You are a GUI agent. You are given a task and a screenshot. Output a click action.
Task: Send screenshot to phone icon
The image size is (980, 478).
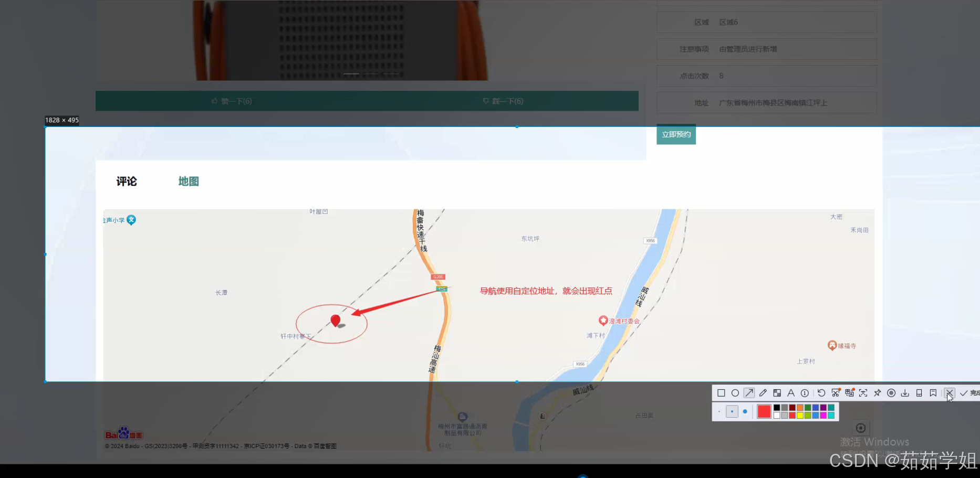(x=919, y=393)
